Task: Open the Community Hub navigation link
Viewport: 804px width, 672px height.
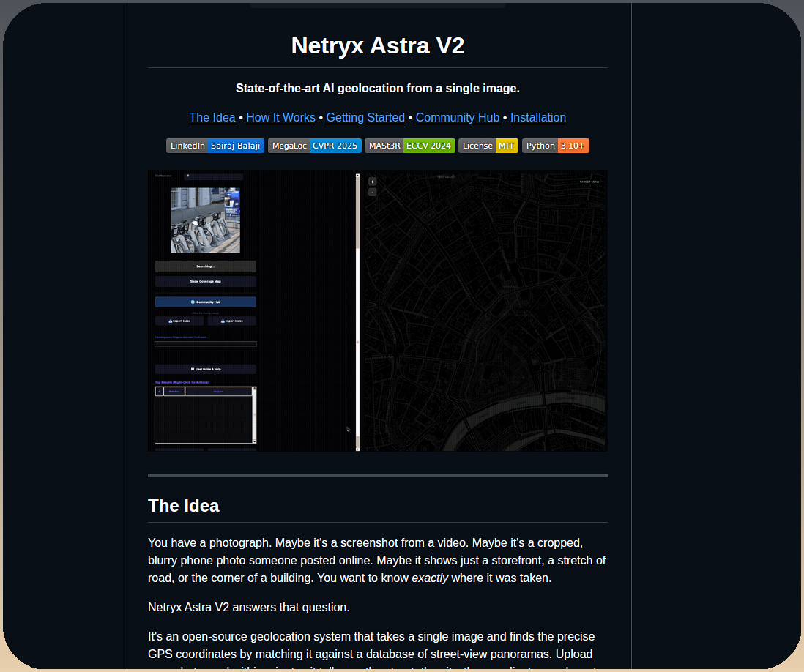Action: click(x=458, y=117)
